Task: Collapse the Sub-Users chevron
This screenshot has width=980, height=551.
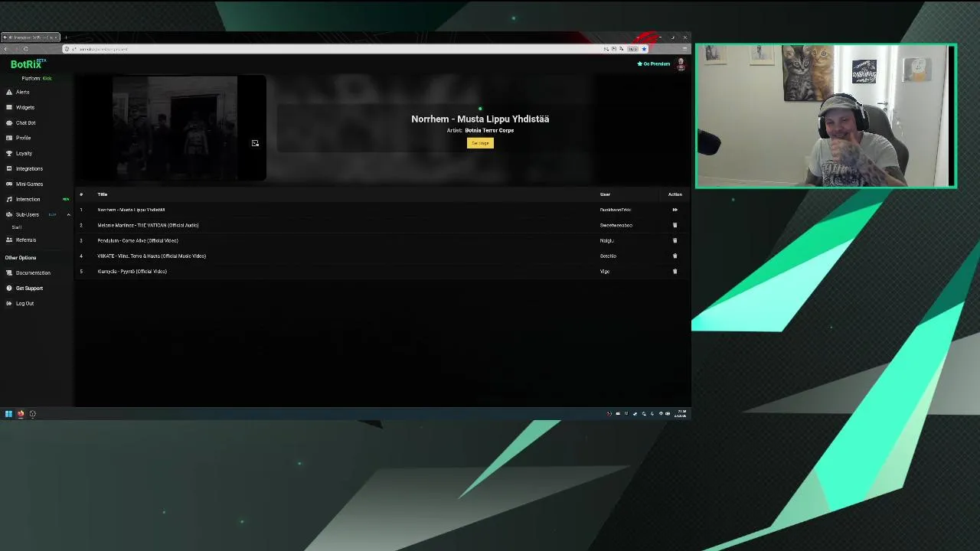Action: point(68,214)
